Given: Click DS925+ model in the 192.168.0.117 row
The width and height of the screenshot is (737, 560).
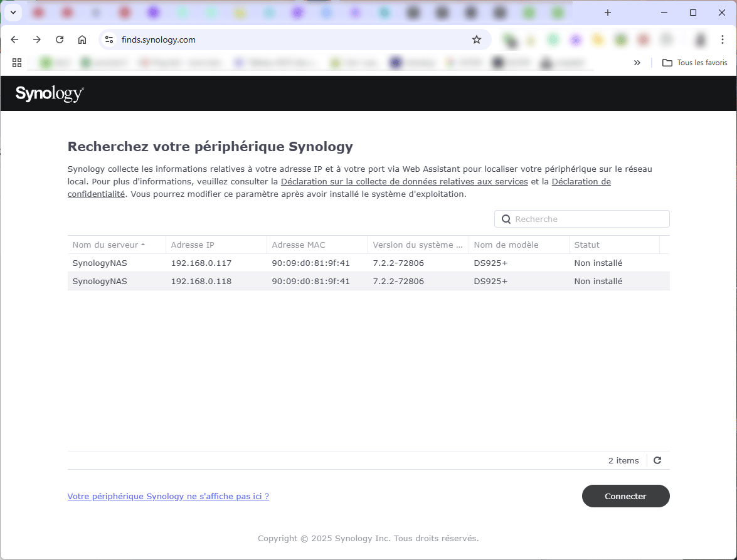Looking at the screenshot, I should (x=490, y=263).
